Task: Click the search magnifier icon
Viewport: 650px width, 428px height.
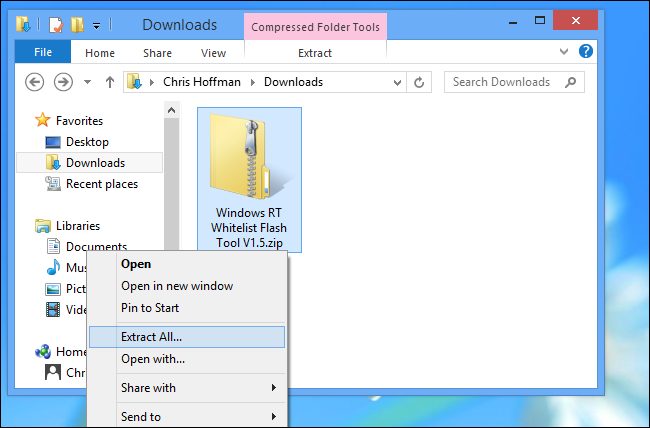Action: click(x=570, y=82)
